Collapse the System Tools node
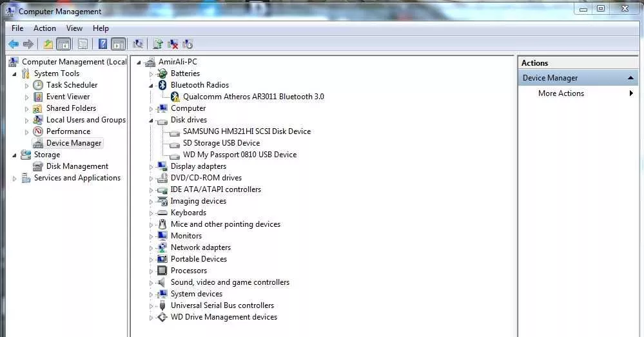 coord(14,74)
